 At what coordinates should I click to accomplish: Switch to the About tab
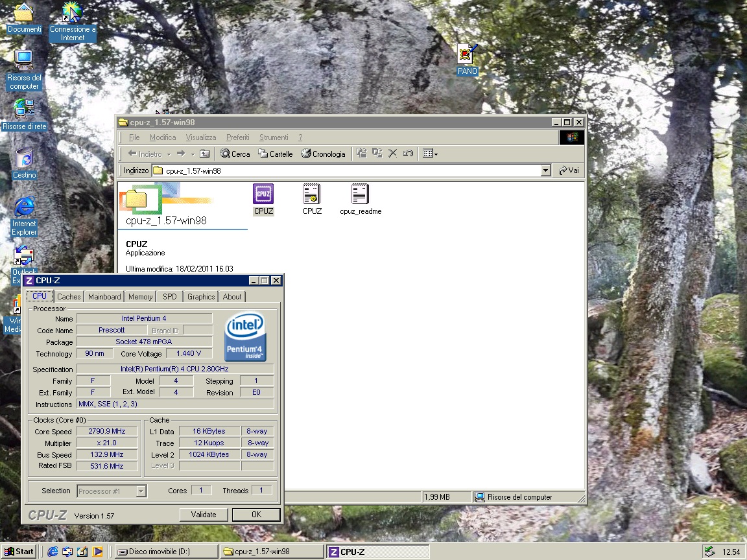click(232, 297)
